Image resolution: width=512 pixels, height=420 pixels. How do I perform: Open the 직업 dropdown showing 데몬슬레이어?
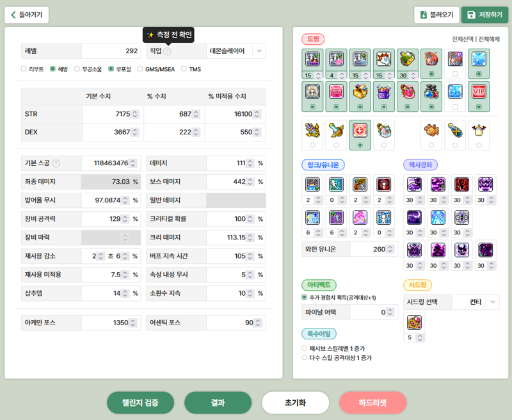[236, 51]
